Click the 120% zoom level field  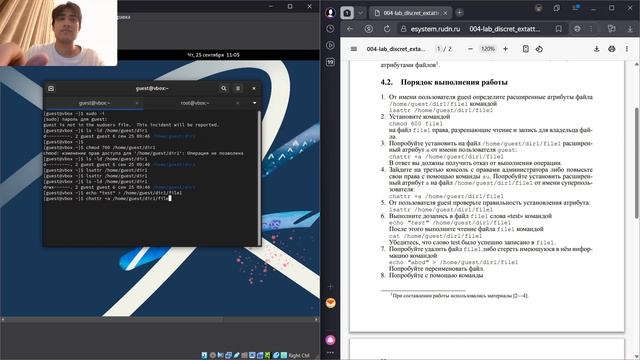pyautogui.click(x=488, y=49)
